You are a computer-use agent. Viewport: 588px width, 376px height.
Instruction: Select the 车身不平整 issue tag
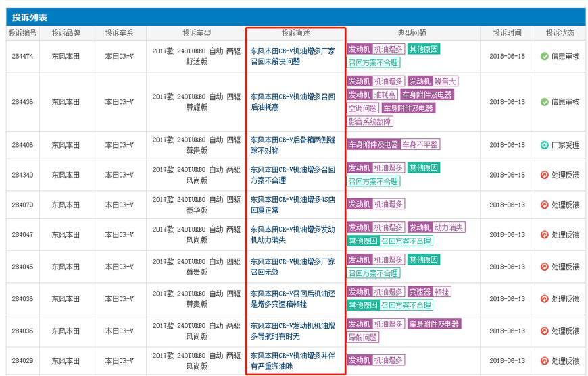click(x=420, y=144)
